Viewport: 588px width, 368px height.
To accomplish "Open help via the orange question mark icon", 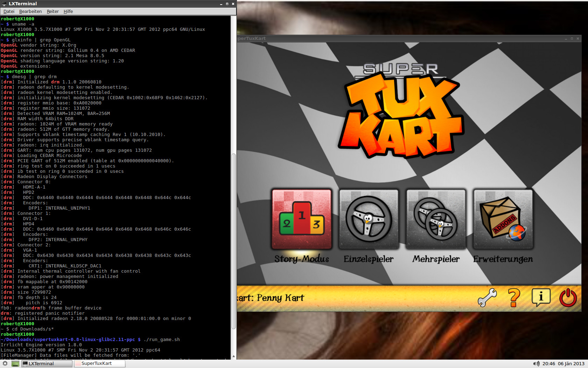I will pyautogui.click(x=514, y=298).
